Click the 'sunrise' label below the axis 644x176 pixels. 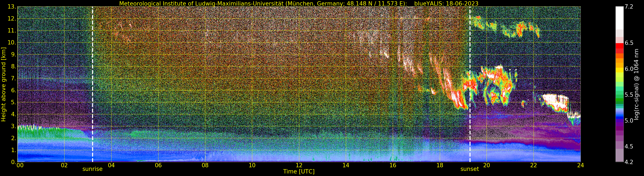(92, 169)
